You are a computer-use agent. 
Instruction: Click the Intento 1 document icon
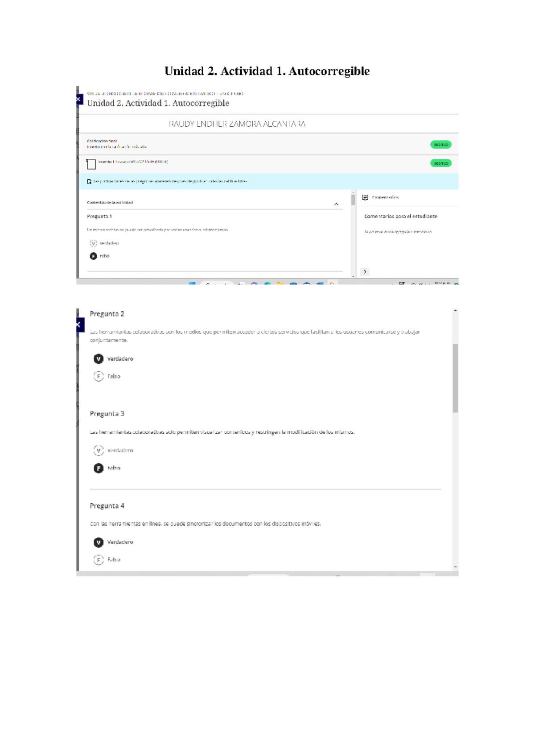pos(91,164)
